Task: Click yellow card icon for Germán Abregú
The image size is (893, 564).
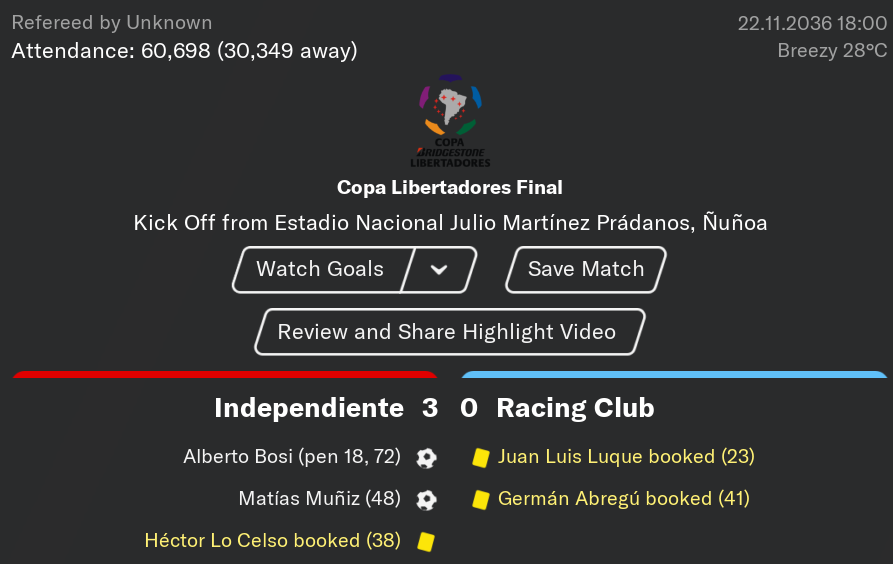Action: 481,500
